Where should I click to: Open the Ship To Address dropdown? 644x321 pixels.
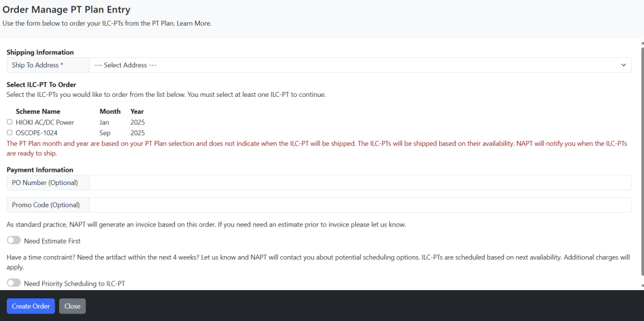tap(360, 65)
